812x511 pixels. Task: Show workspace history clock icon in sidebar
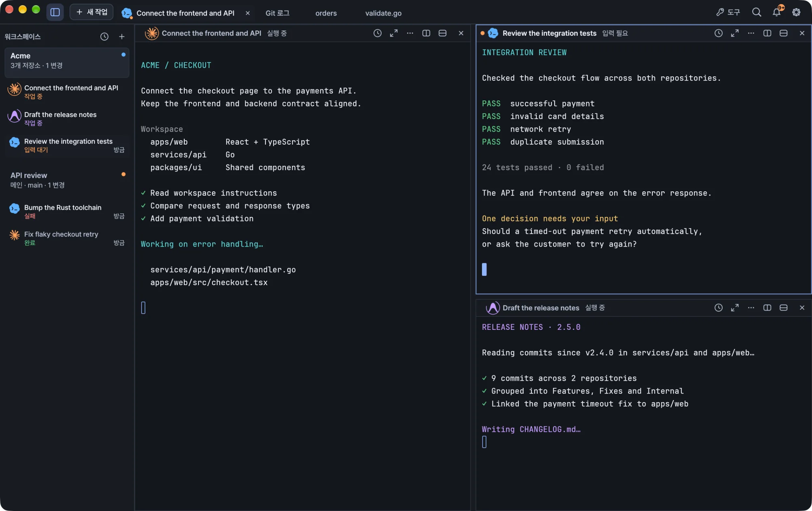coord(104,37)
